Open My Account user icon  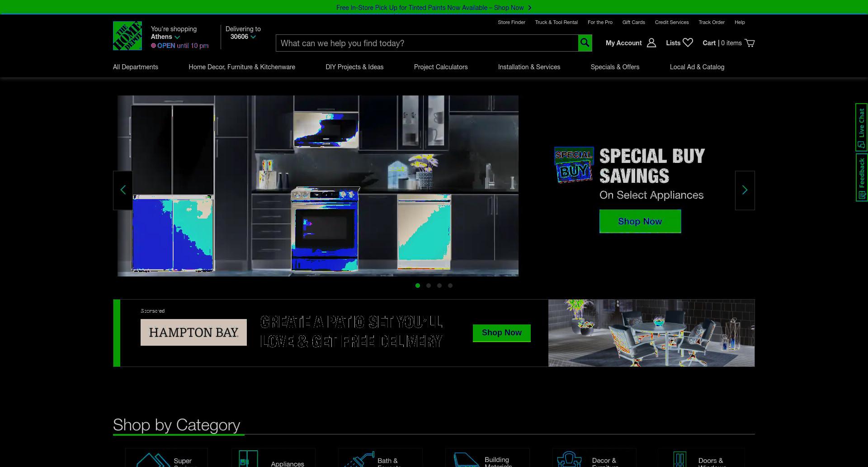coord(651,43)
